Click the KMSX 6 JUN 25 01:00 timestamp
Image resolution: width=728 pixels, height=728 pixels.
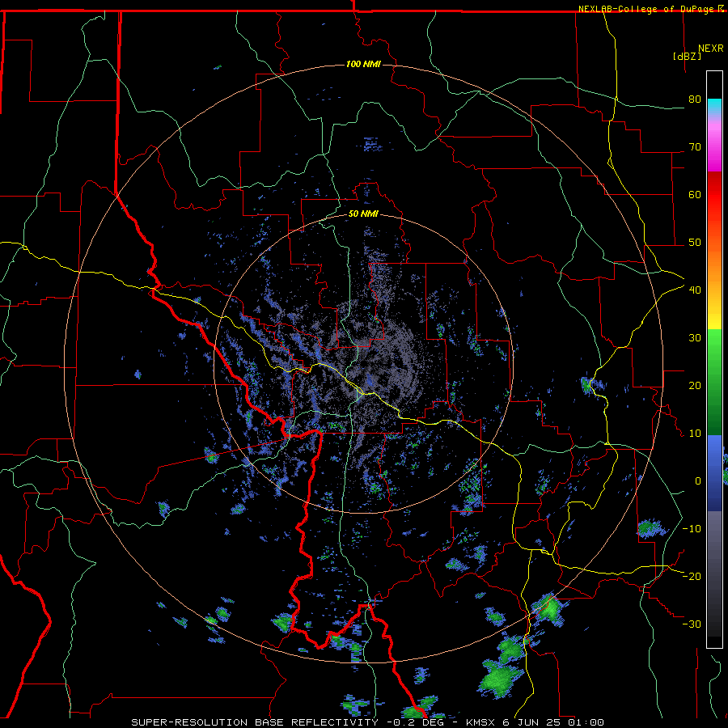click(x=535, y=722)
